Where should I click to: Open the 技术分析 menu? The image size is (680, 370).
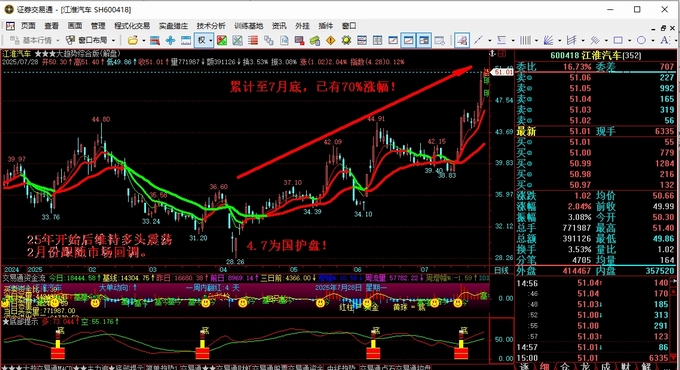point(211,26)
